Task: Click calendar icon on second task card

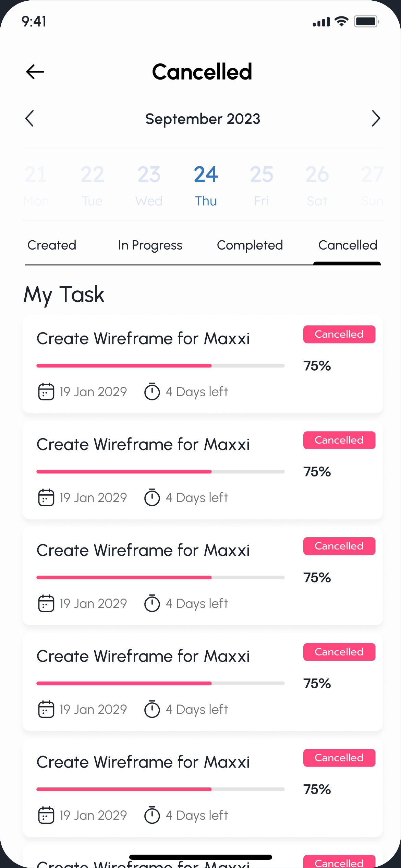Action: coord(46,497)
